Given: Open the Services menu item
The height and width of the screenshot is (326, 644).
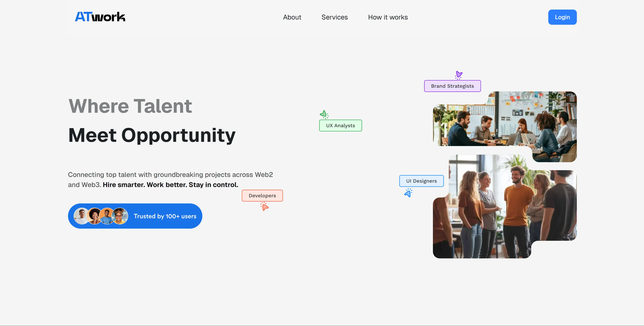Looking at the screenshot, I should point(335,17).
